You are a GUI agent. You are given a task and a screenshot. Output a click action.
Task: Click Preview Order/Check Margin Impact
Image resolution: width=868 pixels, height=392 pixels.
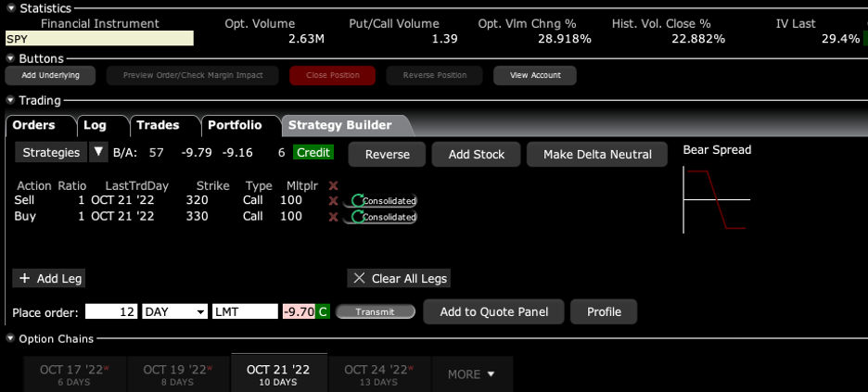[x=193, y=75]
